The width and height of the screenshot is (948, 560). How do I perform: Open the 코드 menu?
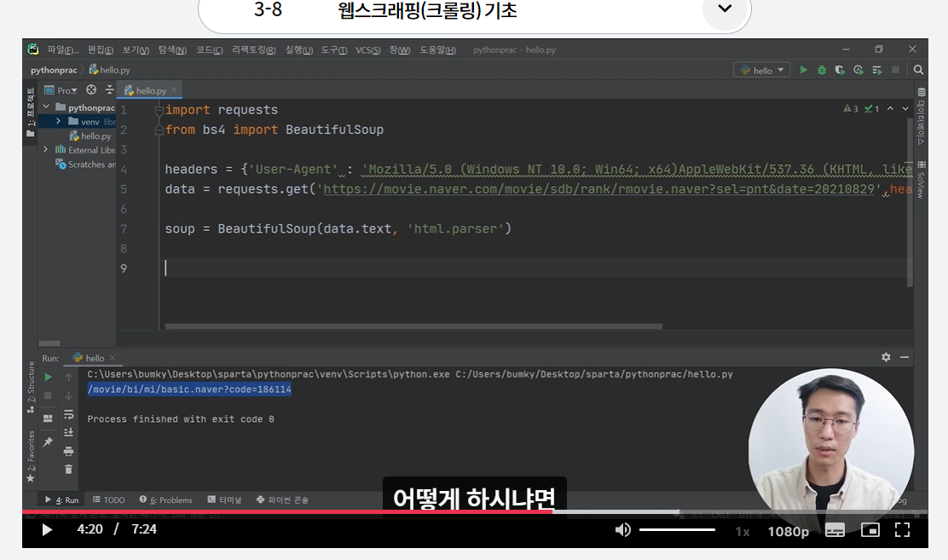(209, 49)
